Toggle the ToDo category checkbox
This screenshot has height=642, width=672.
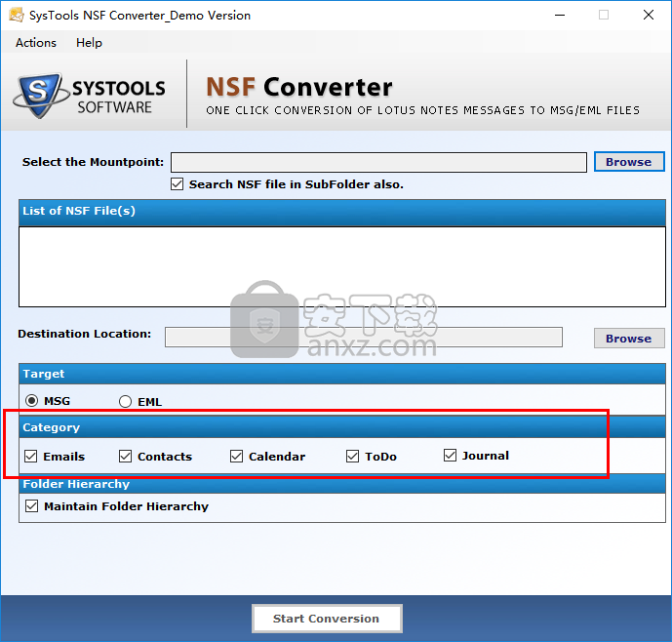pyautogui.click(x=352, y=457)
